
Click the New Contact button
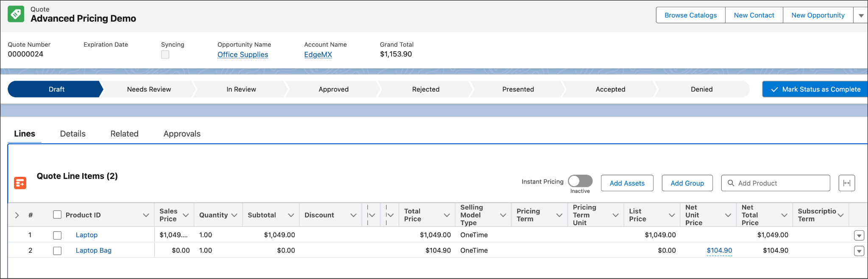(x=754, y=15)
